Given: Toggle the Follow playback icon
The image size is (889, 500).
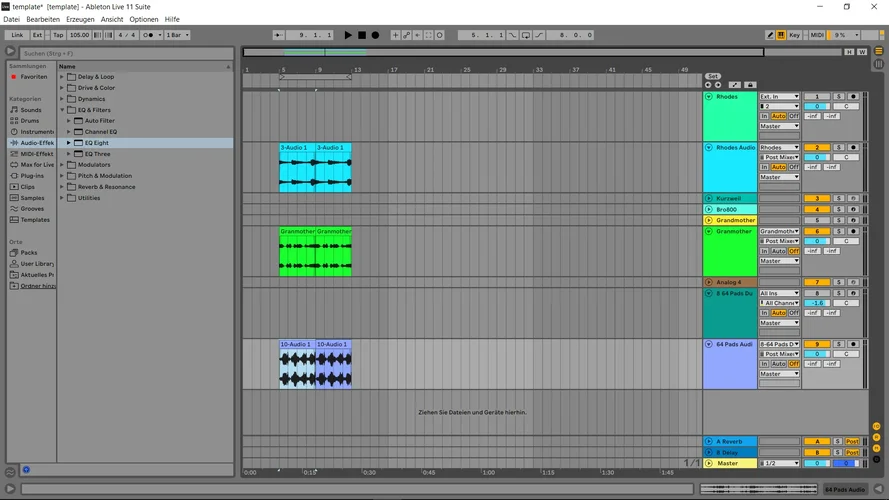Looking at the screenshot, I should (278, 35).
